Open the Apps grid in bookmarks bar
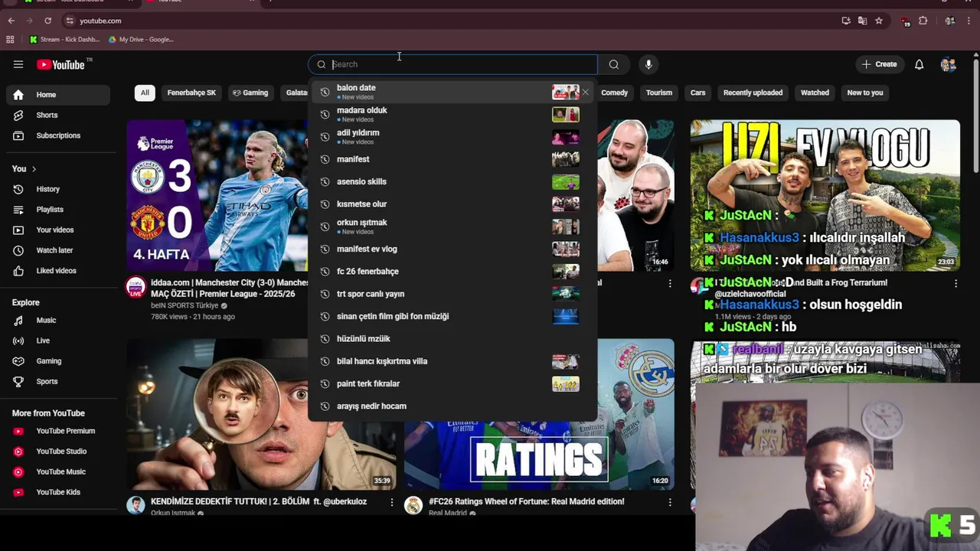 point(10,39)
